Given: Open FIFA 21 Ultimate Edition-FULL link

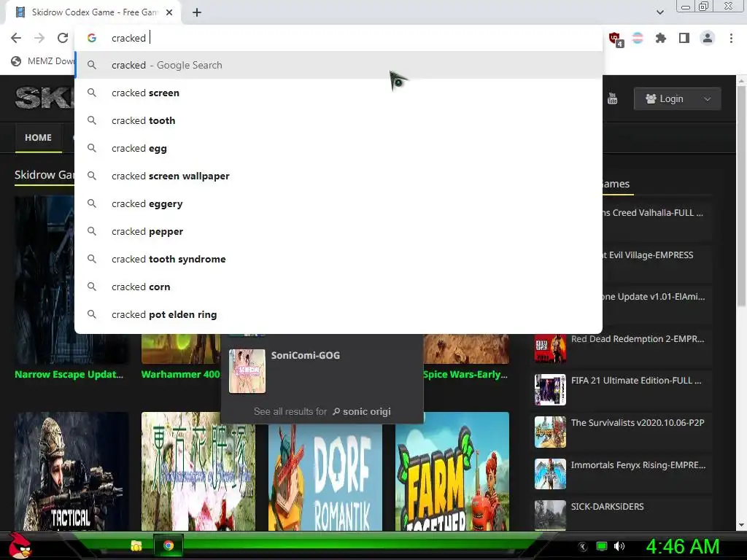Looking at the screenshot, I should point(636,381).
